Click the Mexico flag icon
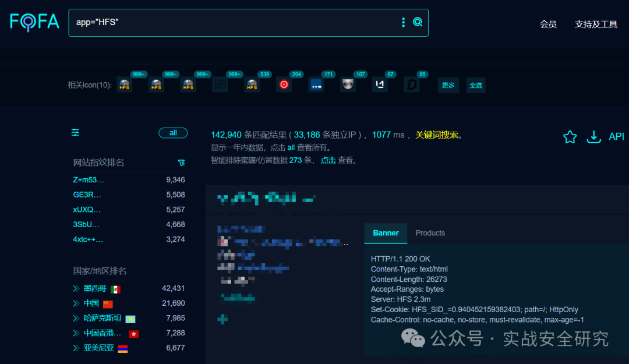This screenshot has width=629, height=364. 115,289
